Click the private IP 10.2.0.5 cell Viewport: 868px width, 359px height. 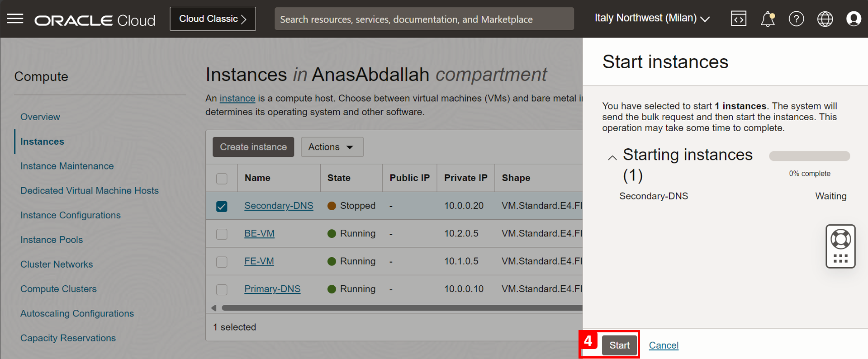(x=461, y=233)
